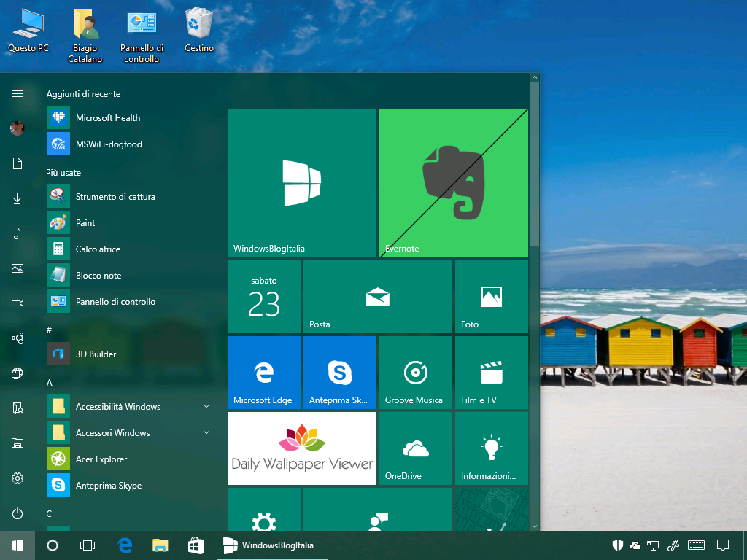Open Videos camera icon in Start sidebar
747x560 pixels.
pyautogui.click(x=18, y=303)
